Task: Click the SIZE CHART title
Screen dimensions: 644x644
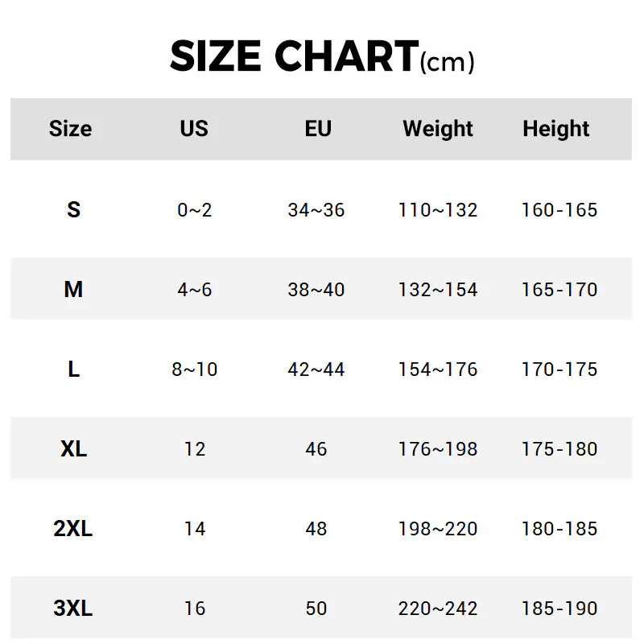Action: (x=321, y=57)
